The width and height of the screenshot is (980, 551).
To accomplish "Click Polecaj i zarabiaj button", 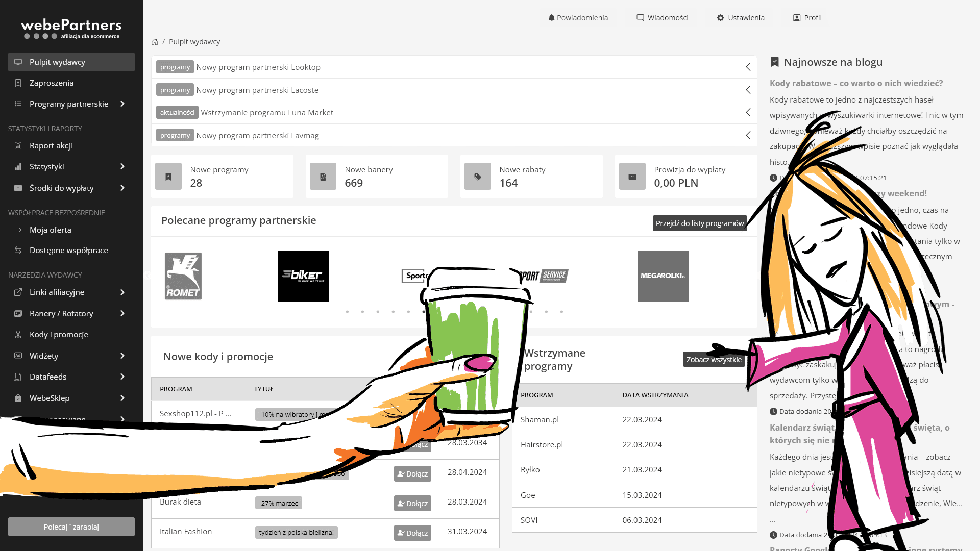I will click(x=71, y=527).
